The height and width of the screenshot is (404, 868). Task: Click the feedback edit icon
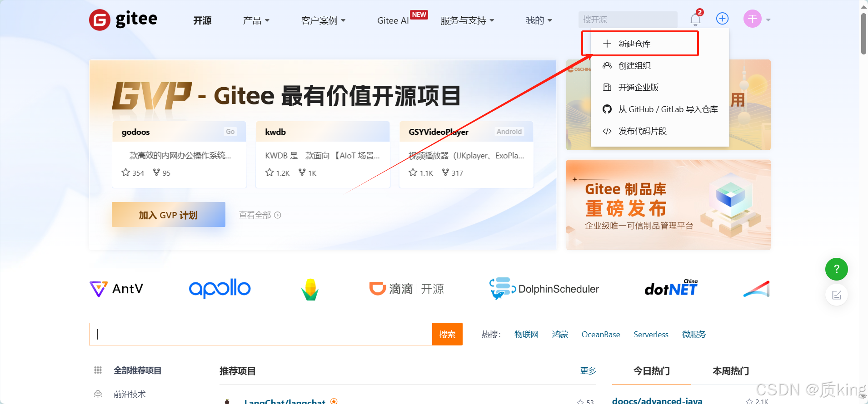click(837, 296)
